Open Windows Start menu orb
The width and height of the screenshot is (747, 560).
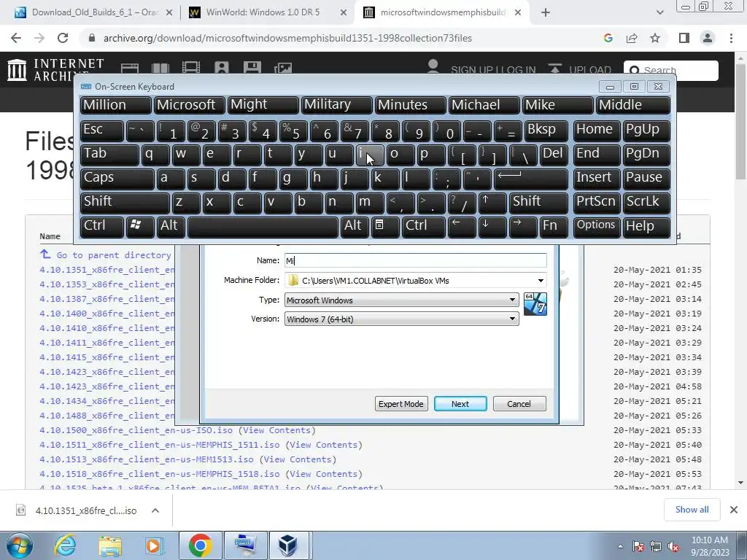pyautogui.click(x=20, y=545)
